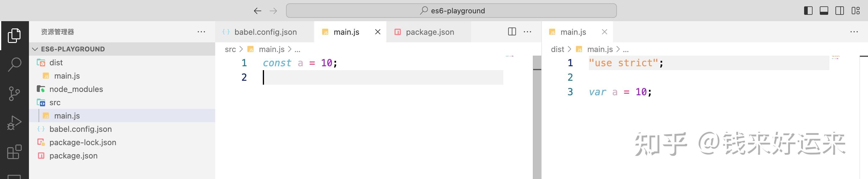Open node_modules in the Explorer
Screen dimensions: 868x179
click(76, 89)
